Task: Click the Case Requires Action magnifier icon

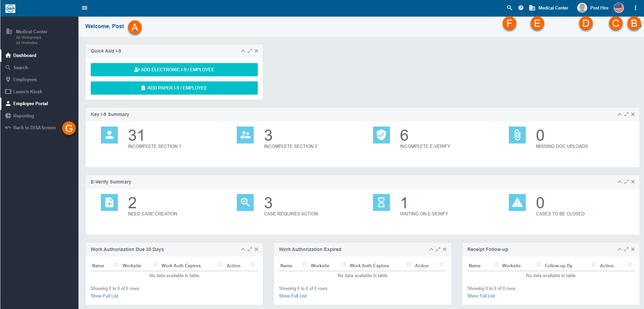Action: 245,202
